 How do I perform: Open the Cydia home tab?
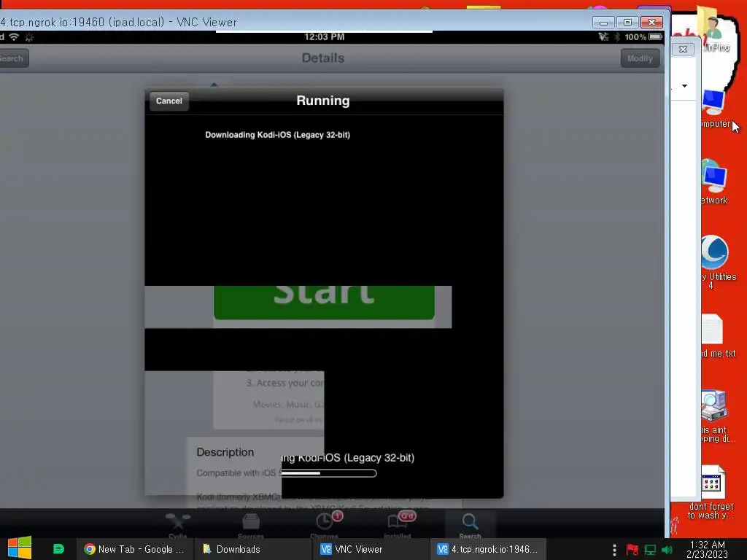(x=178, y=524)
